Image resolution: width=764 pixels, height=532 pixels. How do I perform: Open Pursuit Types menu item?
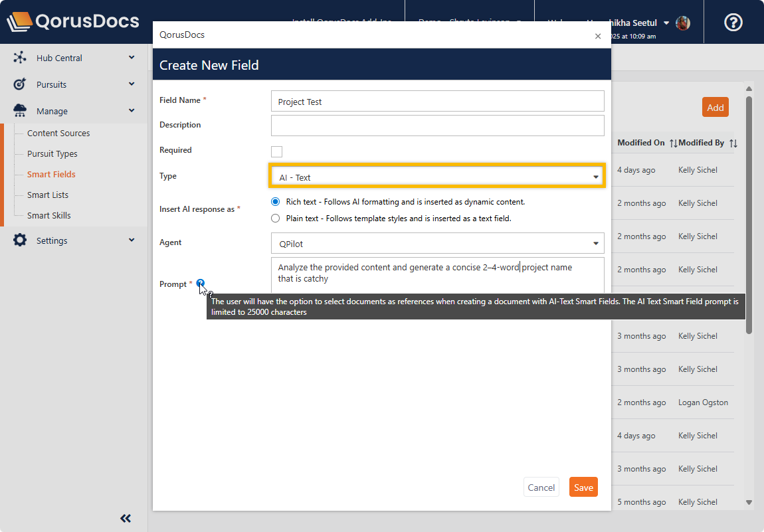(52, 153)
